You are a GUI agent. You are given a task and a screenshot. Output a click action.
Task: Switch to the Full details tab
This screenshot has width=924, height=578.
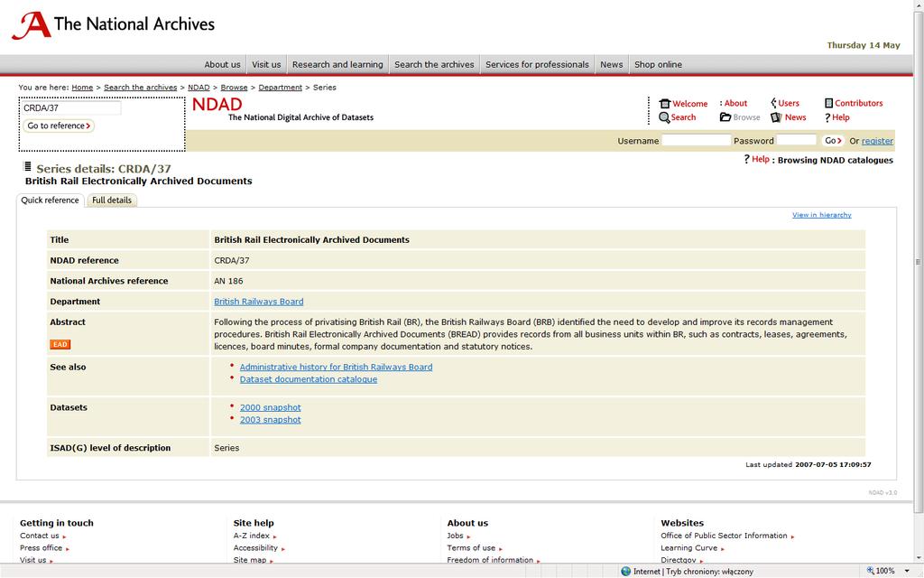click(x=112, y=200)
